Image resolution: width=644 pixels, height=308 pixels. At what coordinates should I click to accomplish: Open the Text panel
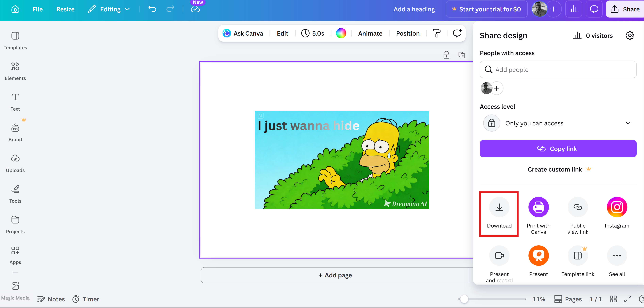[15, 102]
